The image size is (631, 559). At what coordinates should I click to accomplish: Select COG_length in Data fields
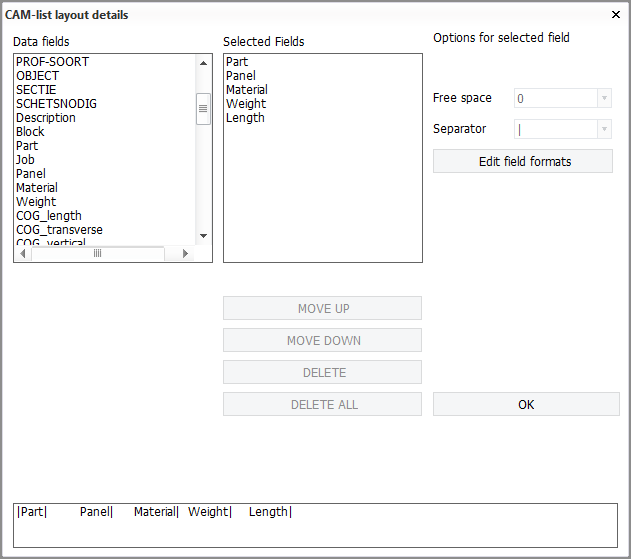pyautogui.click(x=49, y=216)
